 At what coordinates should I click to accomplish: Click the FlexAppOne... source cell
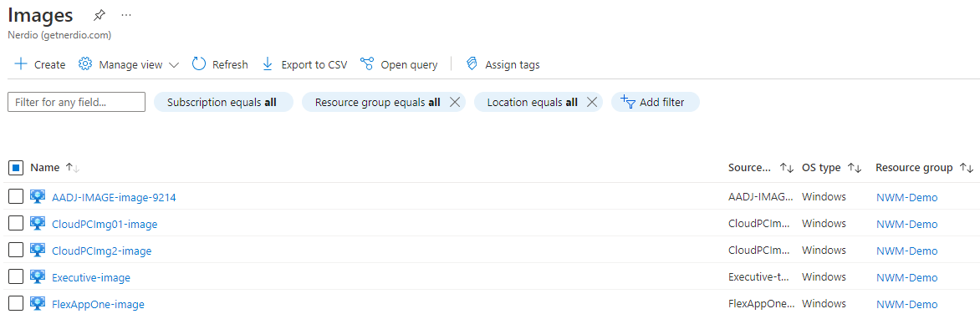coord(761,304)
